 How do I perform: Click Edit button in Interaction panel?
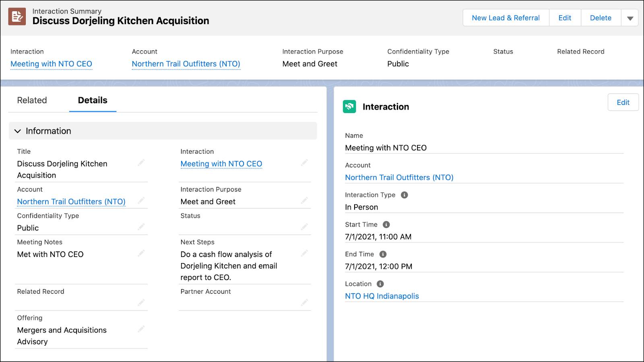[623, 103]
